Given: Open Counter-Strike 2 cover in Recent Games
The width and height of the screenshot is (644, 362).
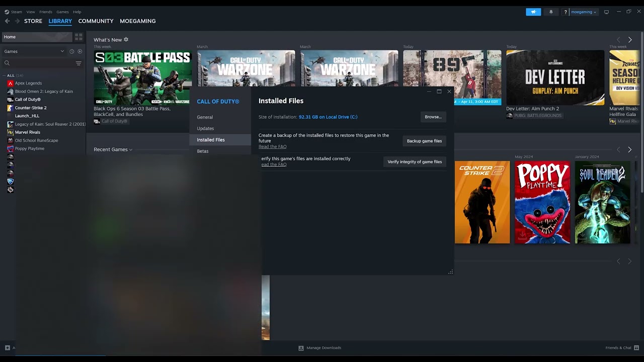Looking at the screenshot, I should tap(482, 202).
